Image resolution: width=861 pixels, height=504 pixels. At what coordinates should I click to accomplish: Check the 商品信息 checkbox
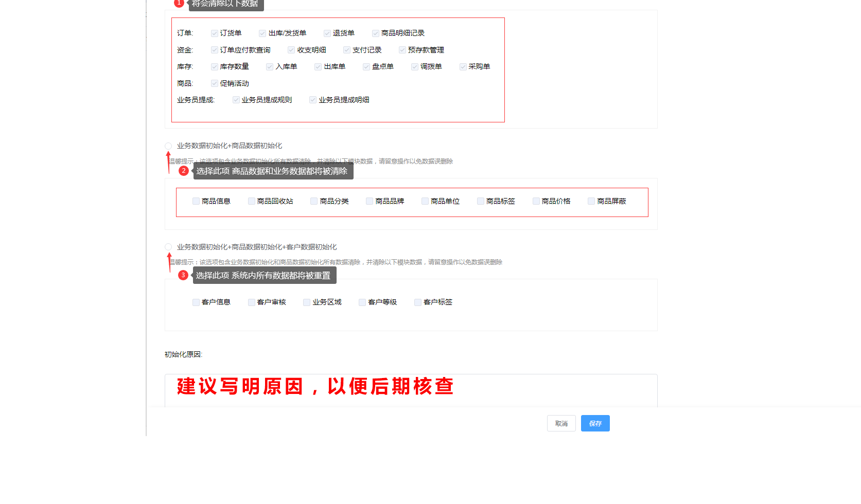196,201
